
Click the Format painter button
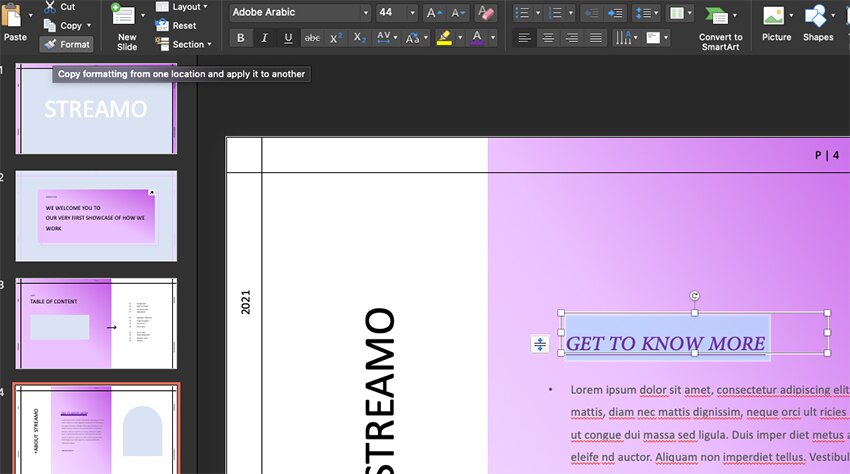pyautogui.click(x=66, y=44)
